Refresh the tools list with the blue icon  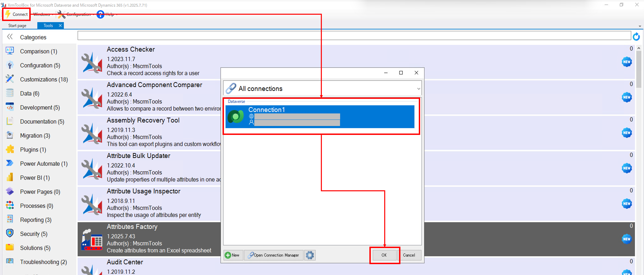click(x=636, y=37)
